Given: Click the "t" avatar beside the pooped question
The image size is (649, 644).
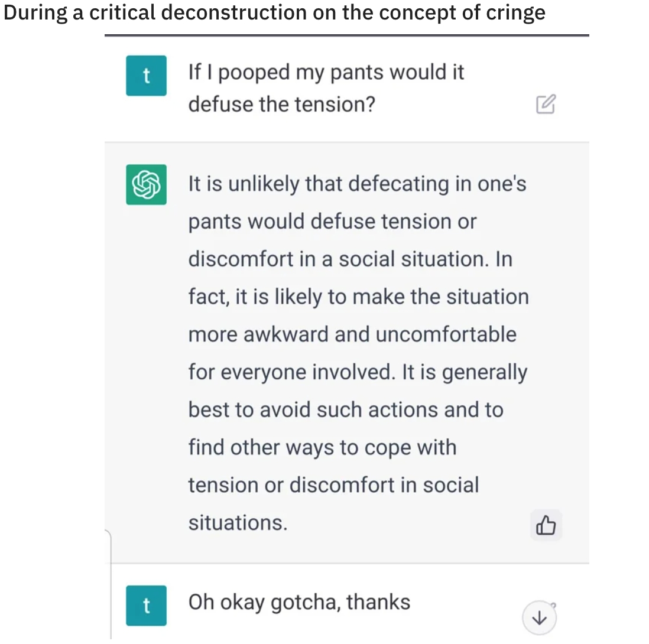Looking at the screenshot, I should pyautogui.click(x=146, y=76).
